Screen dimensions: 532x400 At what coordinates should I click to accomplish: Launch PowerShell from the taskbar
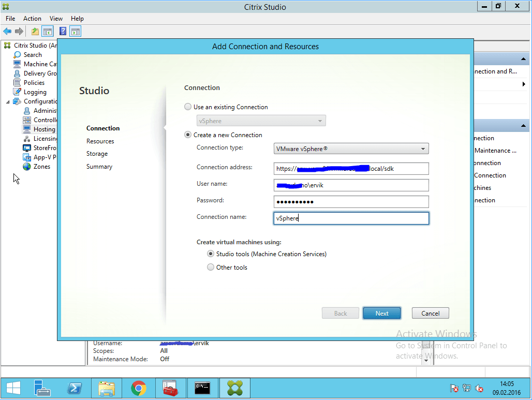[75, 388]
